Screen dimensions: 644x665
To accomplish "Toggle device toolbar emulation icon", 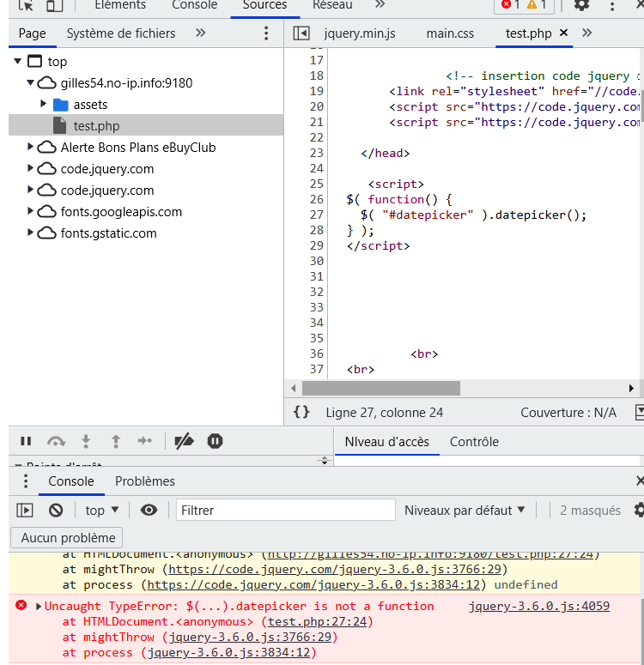I will pos(54,5).
